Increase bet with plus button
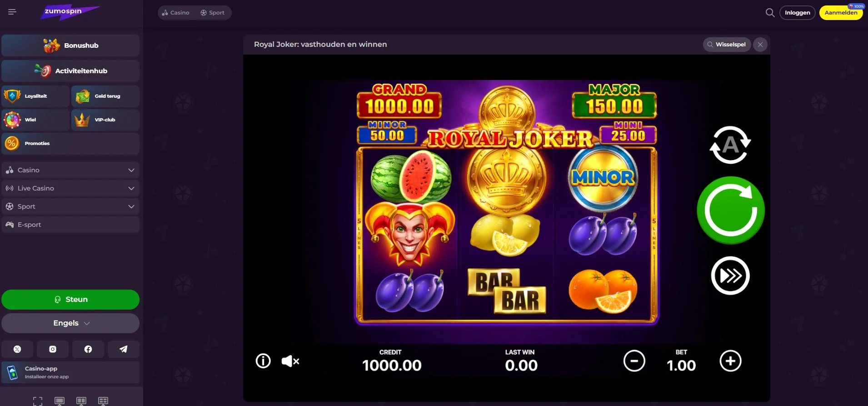Viewport: 868px width, 406px height. (730, 361)
